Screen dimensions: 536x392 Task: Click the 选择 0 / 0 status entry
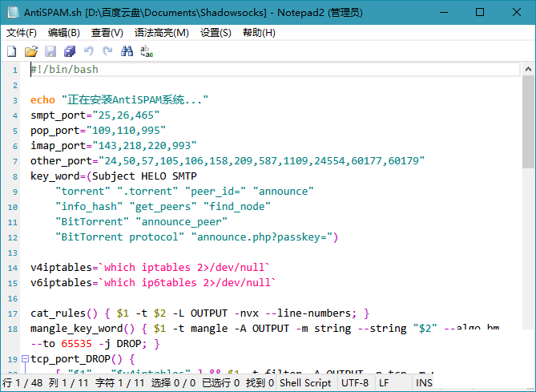coord(173,382)
